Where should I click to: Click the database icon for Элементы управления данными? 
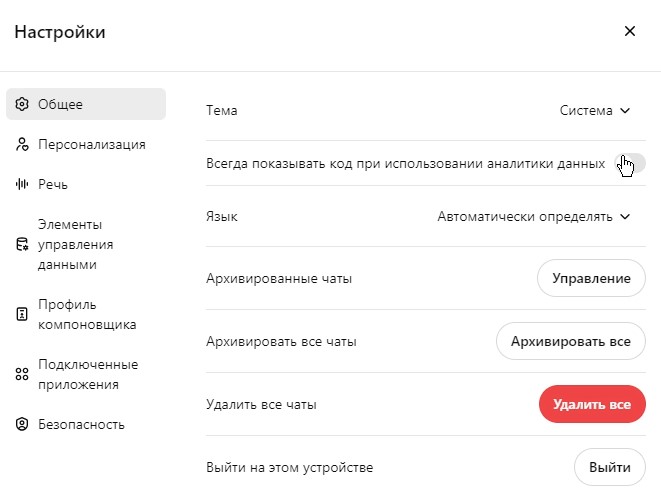(22, 245)
